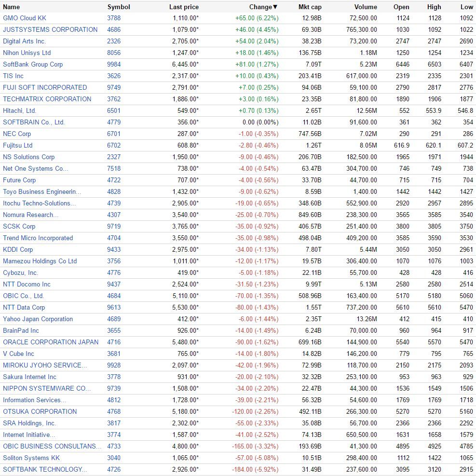Open NIPPON SYSTEMWARE CO... link
This screenshot has width=476, height=476.
(x=47, y=388)
